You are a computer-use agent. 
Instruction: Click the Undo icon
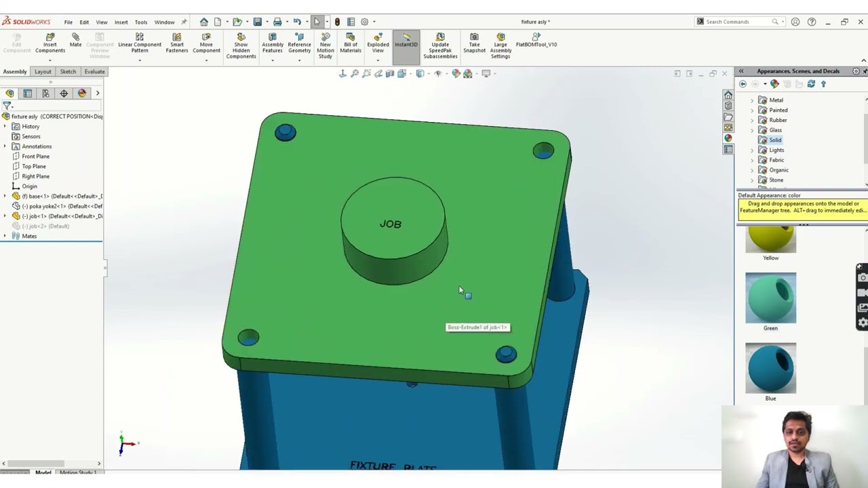click(x=297, y=22)
